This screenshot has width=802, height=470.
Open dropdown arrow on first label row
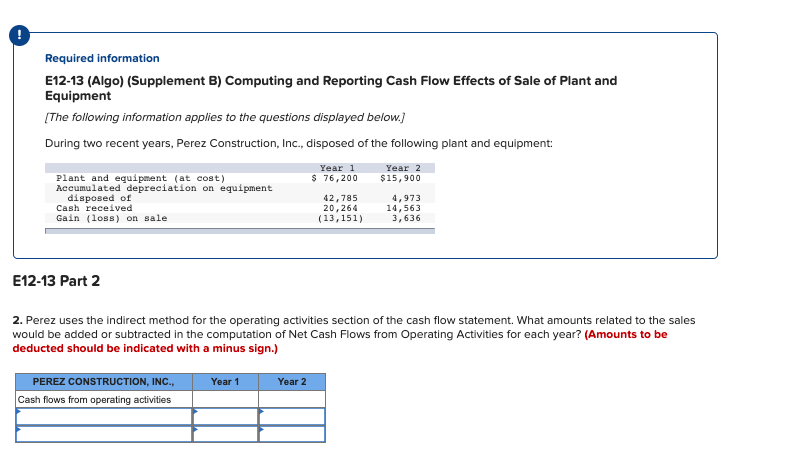pyautogui.click(x=19, y=411)
